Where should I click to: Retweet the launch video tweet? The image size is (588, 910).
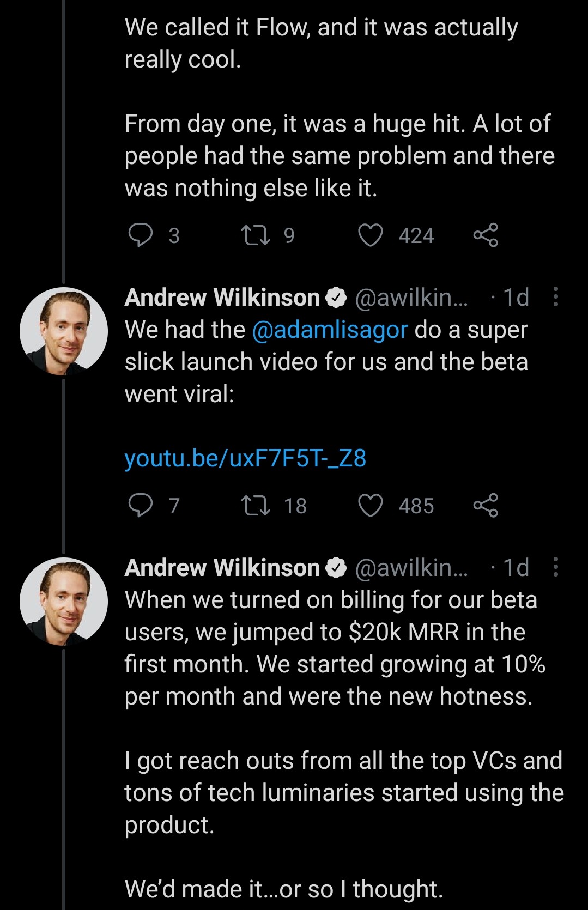pyautogui.click(x=256, y=506)
